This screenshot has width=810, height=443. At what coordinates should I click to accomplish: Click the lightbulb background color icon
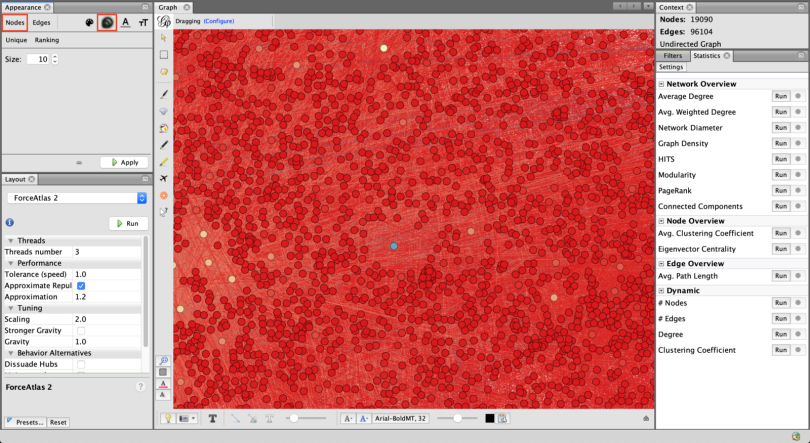(168, 418)
